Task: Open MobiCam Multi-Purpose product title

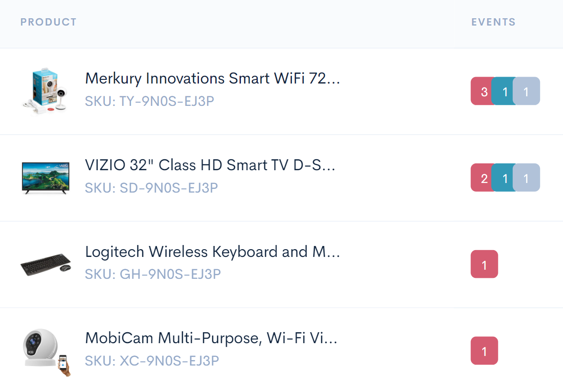Action: [x=211, y=339]
